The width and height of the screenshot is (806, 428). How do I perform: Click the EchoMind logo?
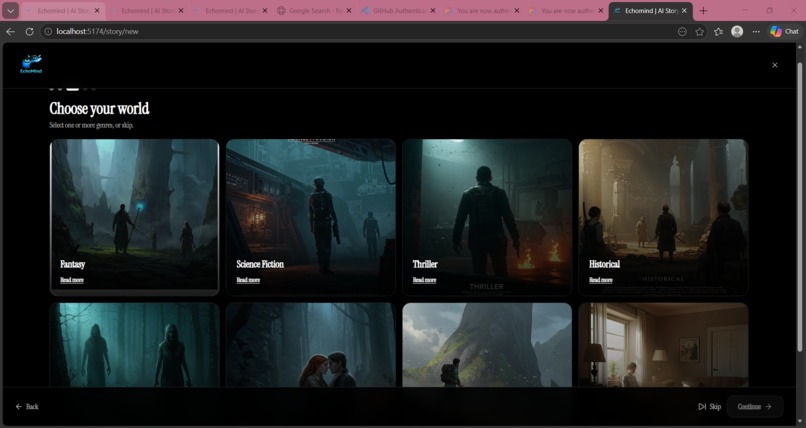(31, 64)
